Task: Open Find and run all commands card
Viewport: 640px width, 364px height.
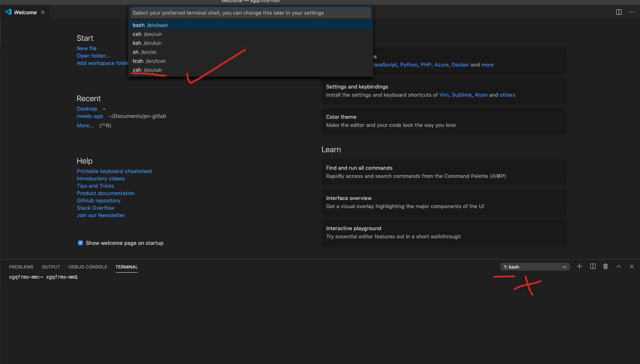Action: (x=444, y=172)
